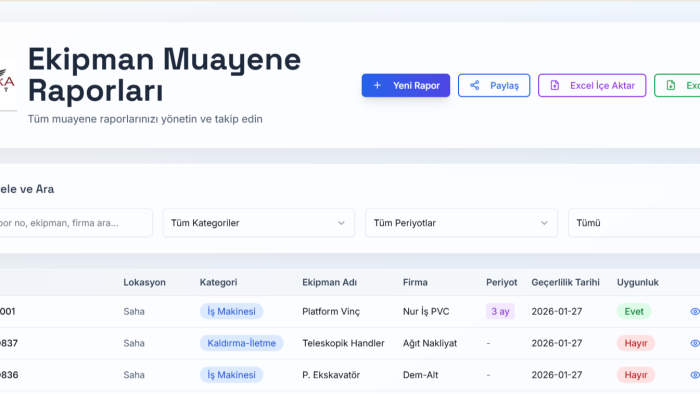Image resolution: width=700 pixels, height=394 pixels.
Task: View the P. Ekskavatör report eye icon
Action: pos(695,375)
